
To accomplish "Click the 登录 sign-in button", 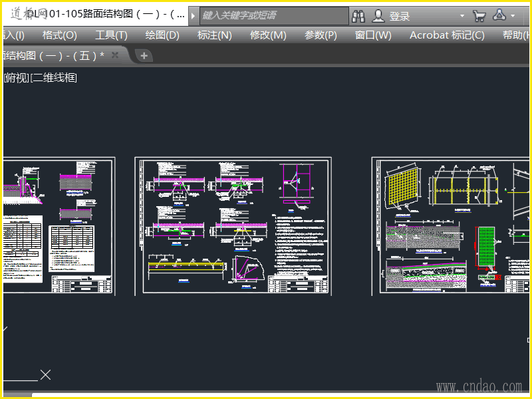I will [400, 16].
